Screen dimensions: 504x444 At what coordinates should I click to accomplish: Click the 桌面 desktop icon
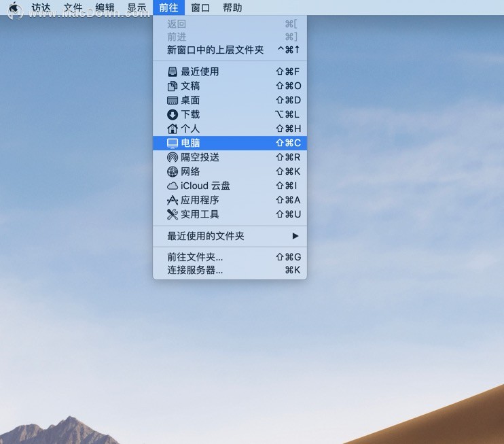tap(173, 101)
